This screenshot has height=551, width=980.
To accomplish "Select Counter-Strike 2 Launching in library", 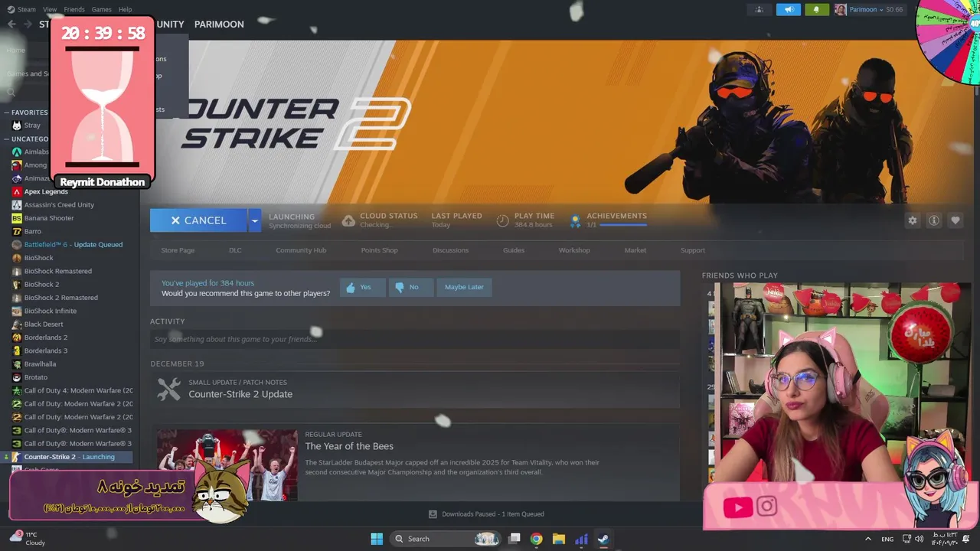I will 69,457.
